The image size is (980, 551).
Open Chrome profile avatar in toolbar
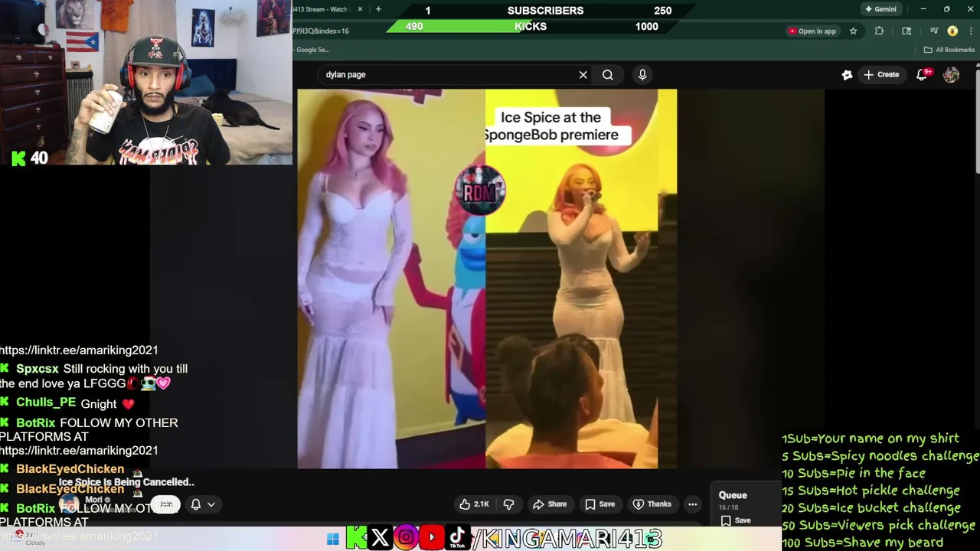952,31
